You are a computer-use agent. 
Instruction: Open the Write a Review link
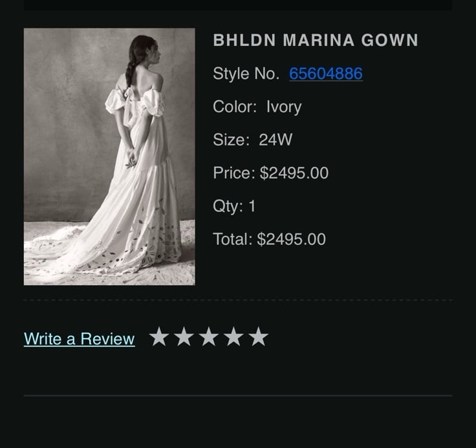(x=80, y=339)
